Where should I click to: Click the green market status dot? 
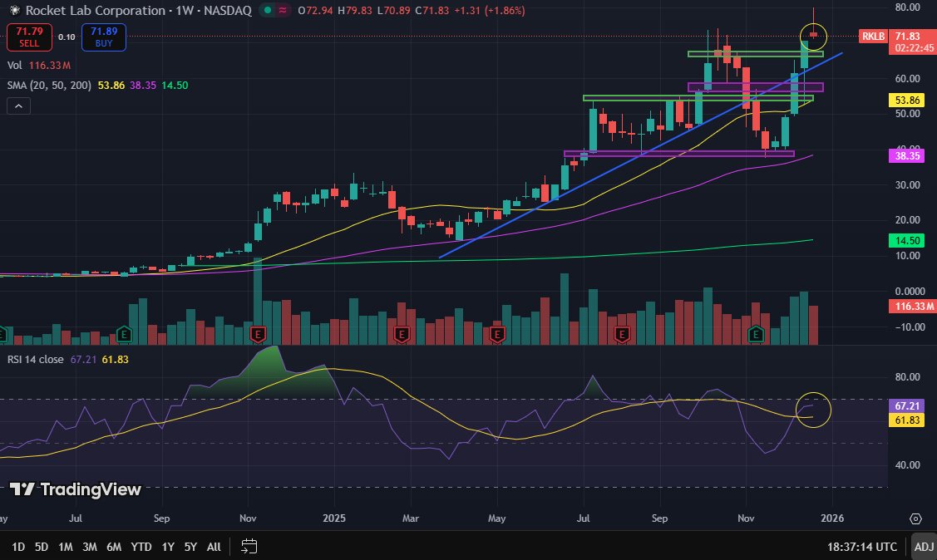pyautogui.click(x=269, y=10)
